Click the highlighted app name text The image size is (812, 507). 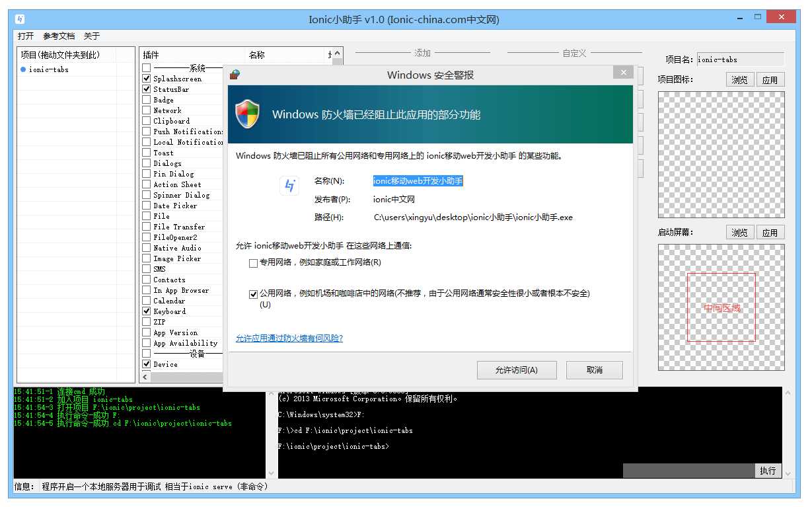coord(418,181)
